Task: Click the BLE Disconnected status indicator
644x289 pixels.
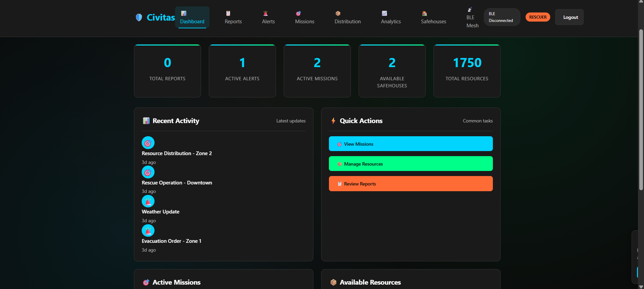Action: pos(502,17)
